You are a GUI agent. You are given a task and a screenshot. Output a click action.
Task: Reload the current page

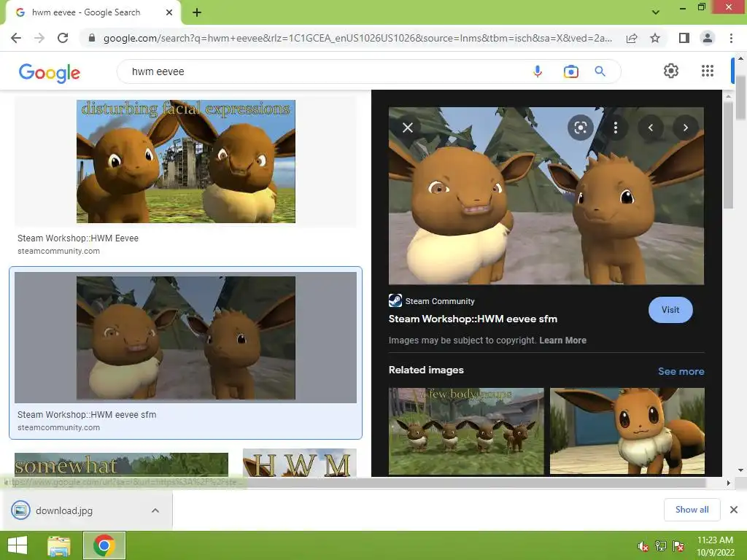click(63, 38)
